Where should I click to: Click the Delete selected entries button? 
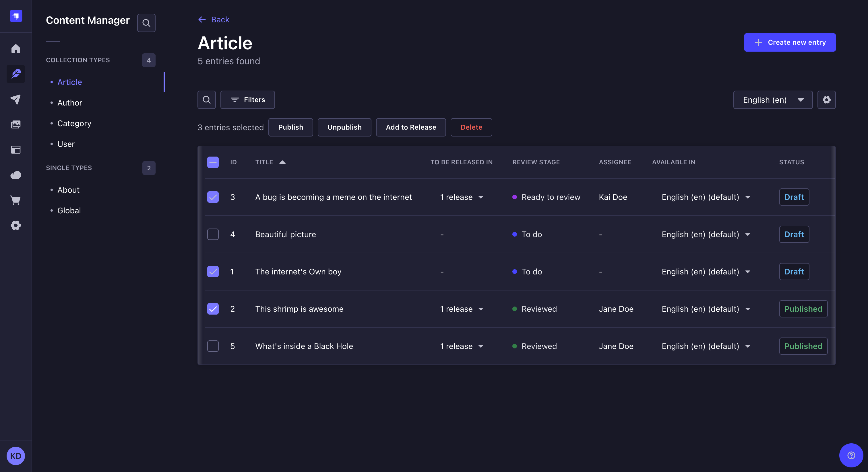coord(471,127)
